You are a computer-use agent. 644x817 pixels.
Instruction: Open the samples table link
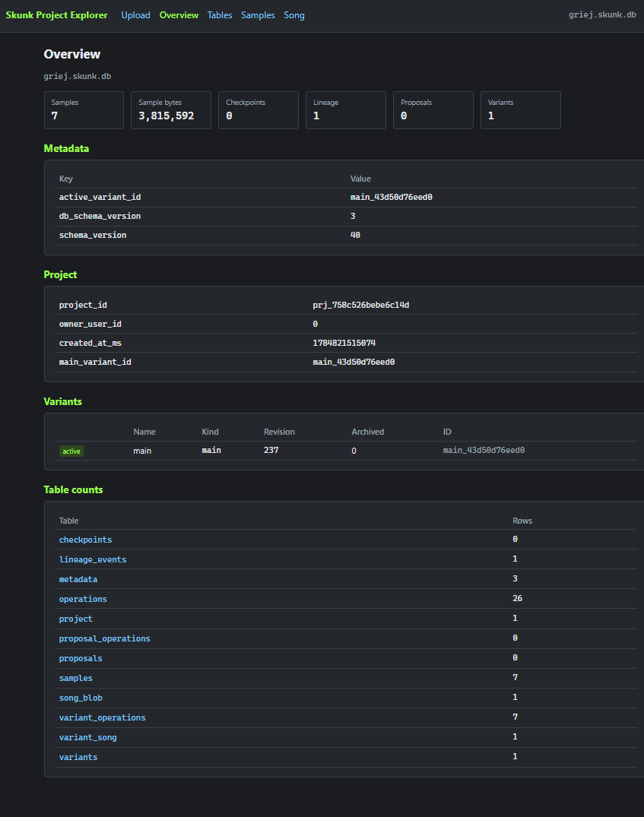(75, 679)
